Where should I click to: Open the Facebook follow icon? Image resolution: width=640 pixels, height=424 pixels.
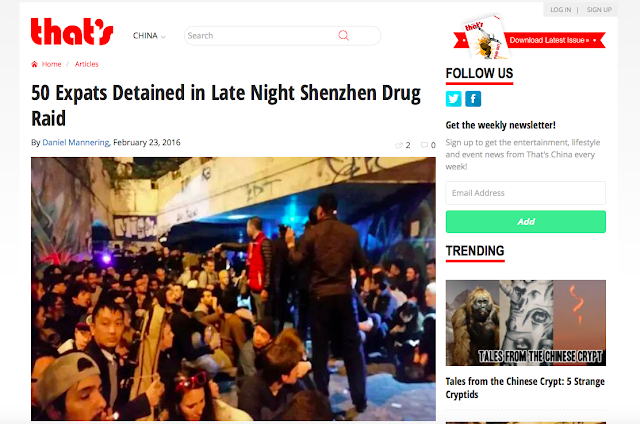pyautogui.click(x=473, y=99)
